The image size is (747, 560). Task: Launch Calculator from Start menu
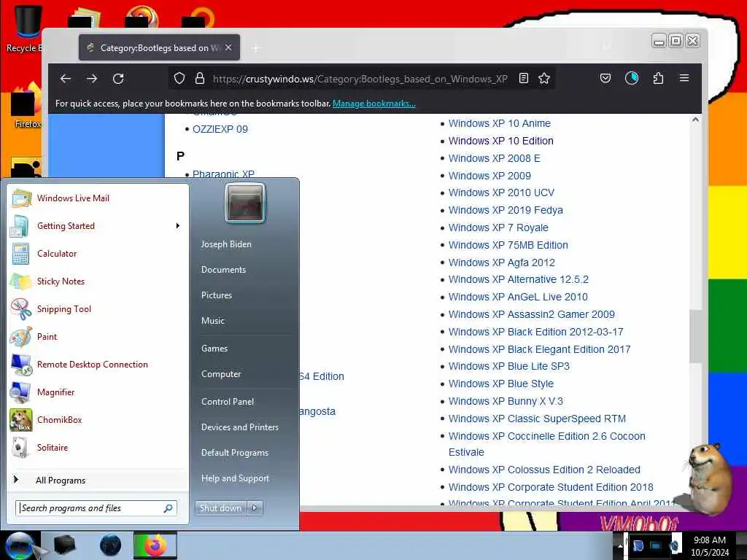pos(97,253)
